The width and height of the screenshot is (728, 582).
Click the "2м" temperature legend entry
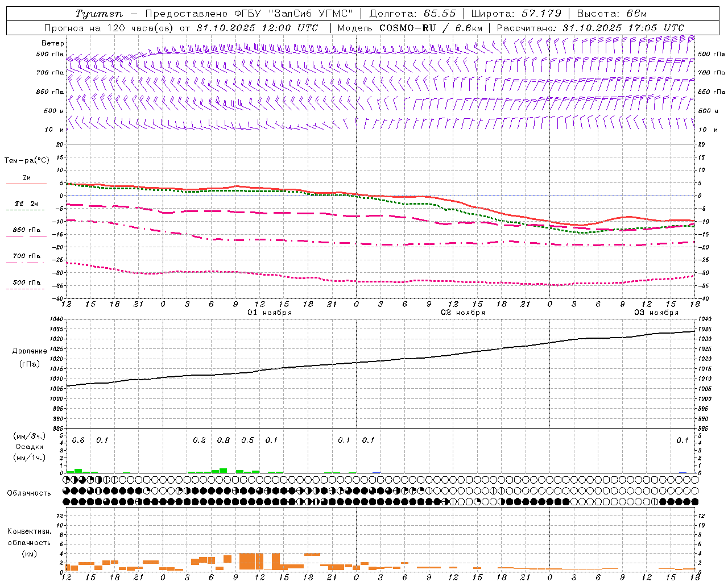coord(27,178)
